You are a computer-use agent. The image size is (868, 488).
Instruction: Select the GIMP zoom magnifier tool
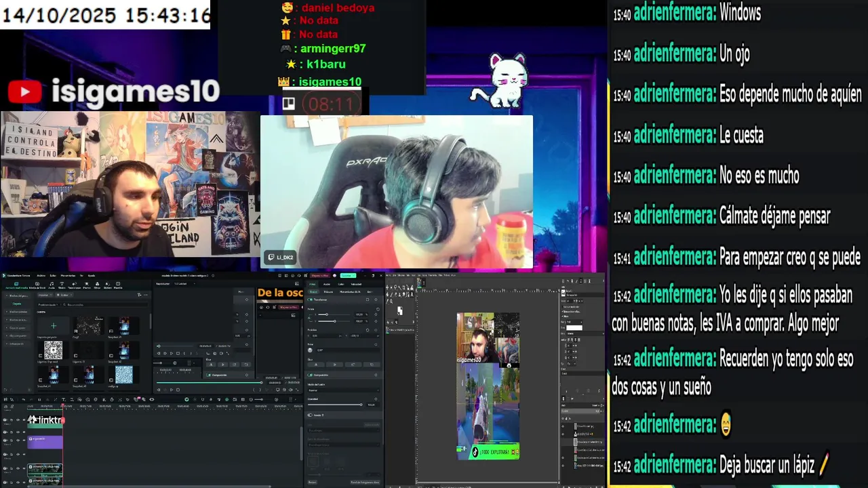(x=391, y=301)
